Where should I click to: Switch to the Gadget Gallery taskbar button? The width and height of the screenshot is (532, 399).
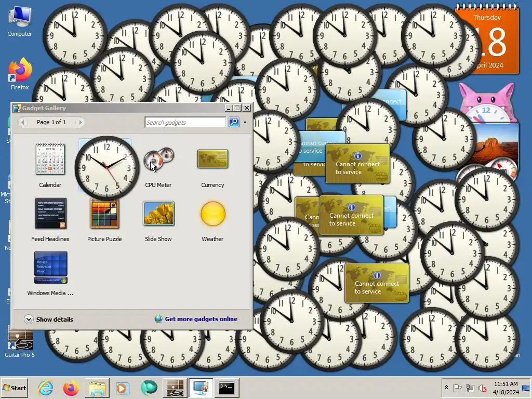201,388
